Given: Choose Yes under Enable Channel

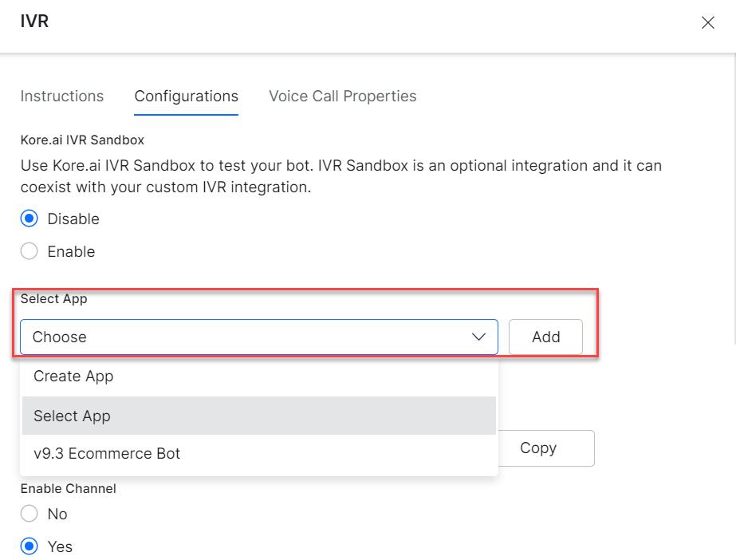Looking at the screenshot, I should (29, 546).
